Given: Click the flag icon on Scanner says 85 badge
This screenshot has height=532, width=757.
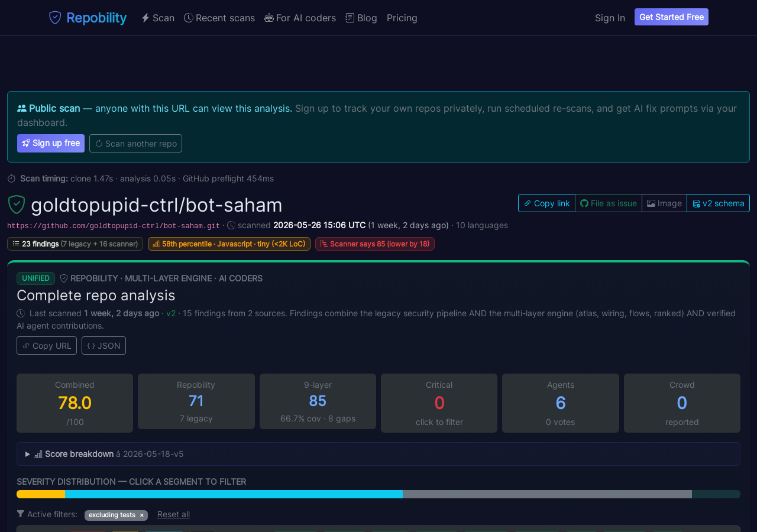Looking at the screenshot, I should point(323,244).
